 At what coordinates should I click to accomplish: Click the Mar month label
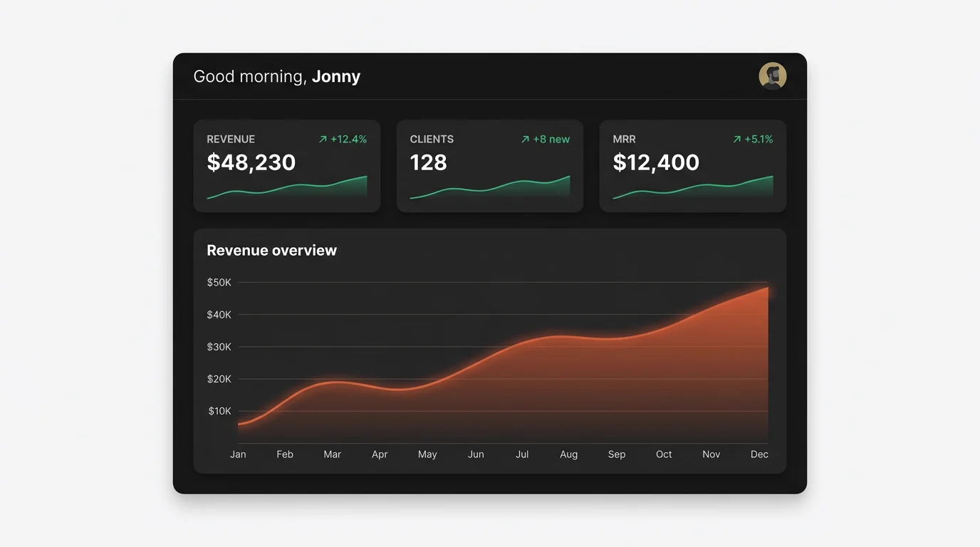333,454
